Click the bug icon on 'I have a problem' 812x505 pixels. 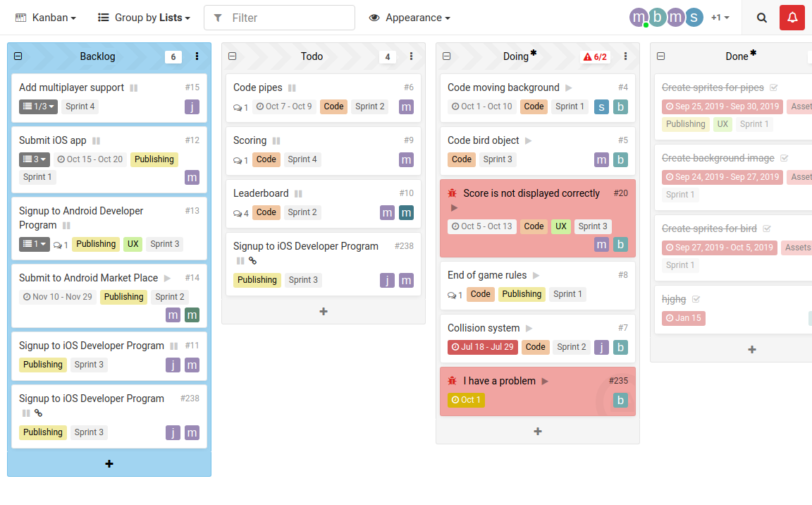453,381
